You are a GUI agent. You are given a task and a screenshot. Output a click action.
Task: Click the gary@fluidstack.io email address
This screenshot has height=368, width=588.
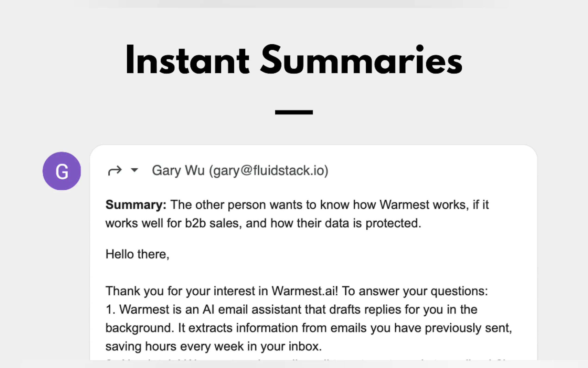269,170
